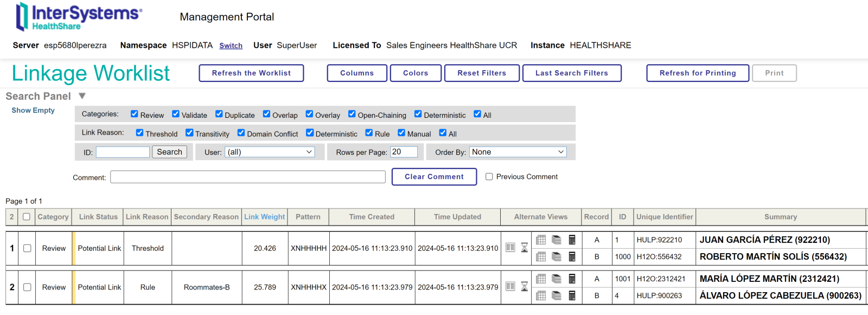
Task: Expand the Order By dropdown
Action: tap(518, 152)
